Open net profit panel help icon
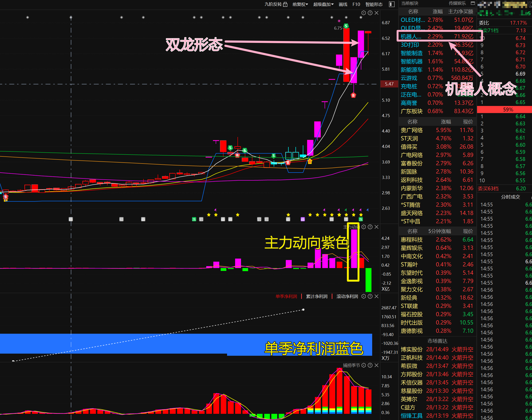 click(370, 296)
